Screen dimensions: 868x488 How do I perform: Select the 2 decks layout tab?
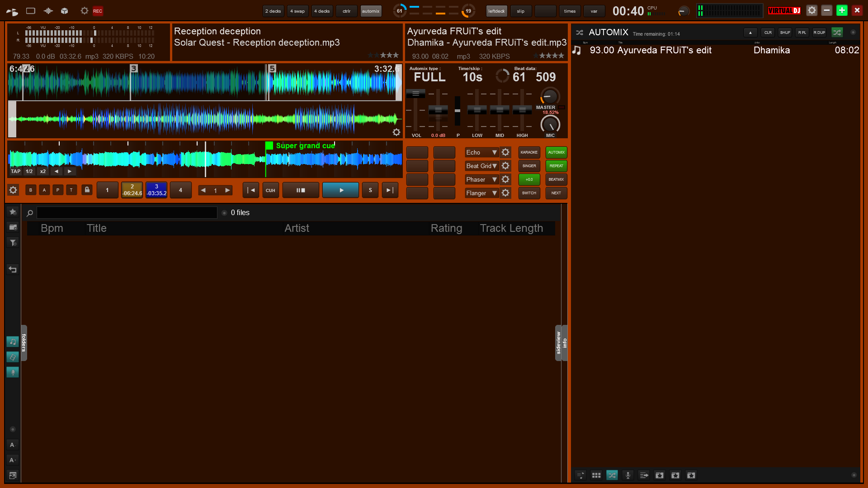point(273,11)
